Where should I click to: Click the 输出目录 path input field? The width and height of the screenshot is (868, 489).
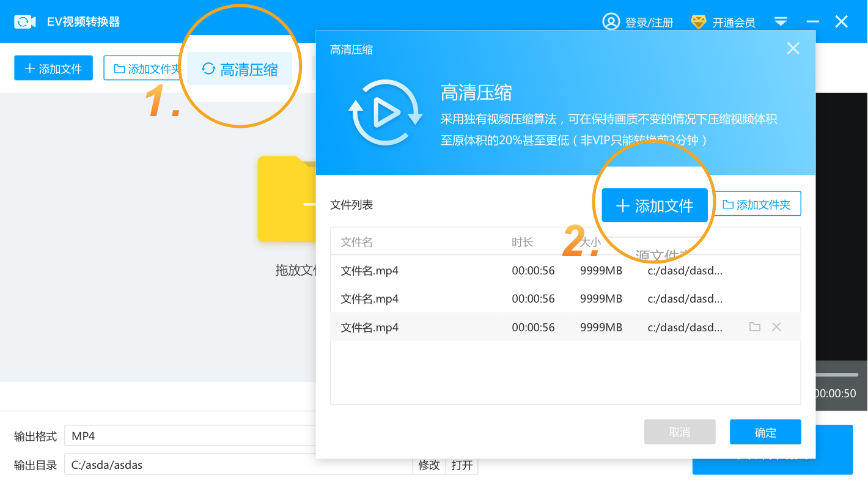pos(238,465)
